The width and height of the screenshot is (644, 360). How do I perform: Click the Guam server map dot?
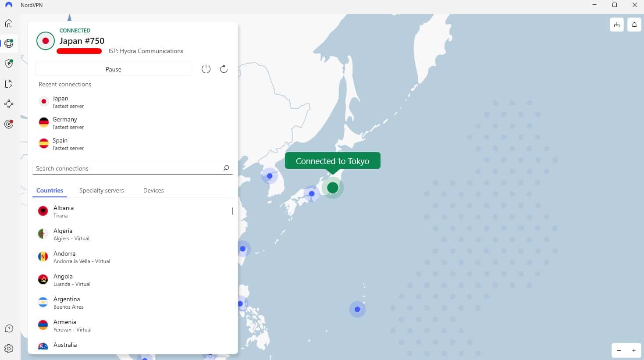pos(357,309)
